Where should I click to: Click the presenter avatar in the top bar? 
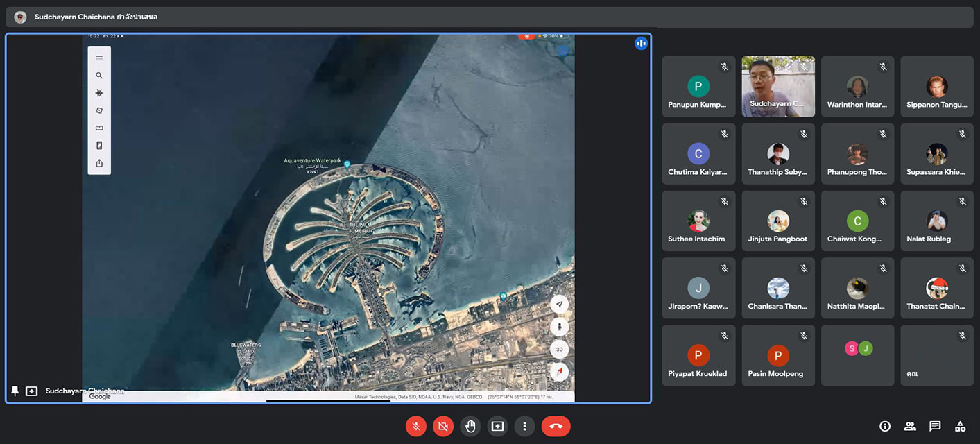20,17
